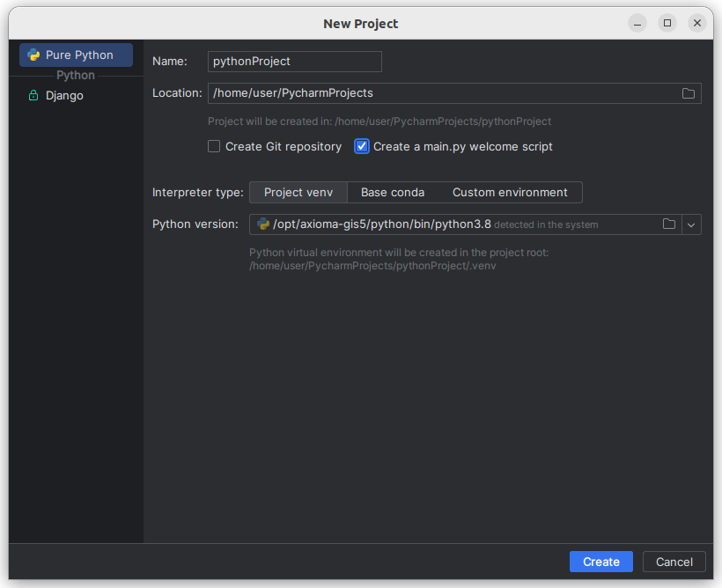Browse for Python interpreter via folder icon

point(669,224)
